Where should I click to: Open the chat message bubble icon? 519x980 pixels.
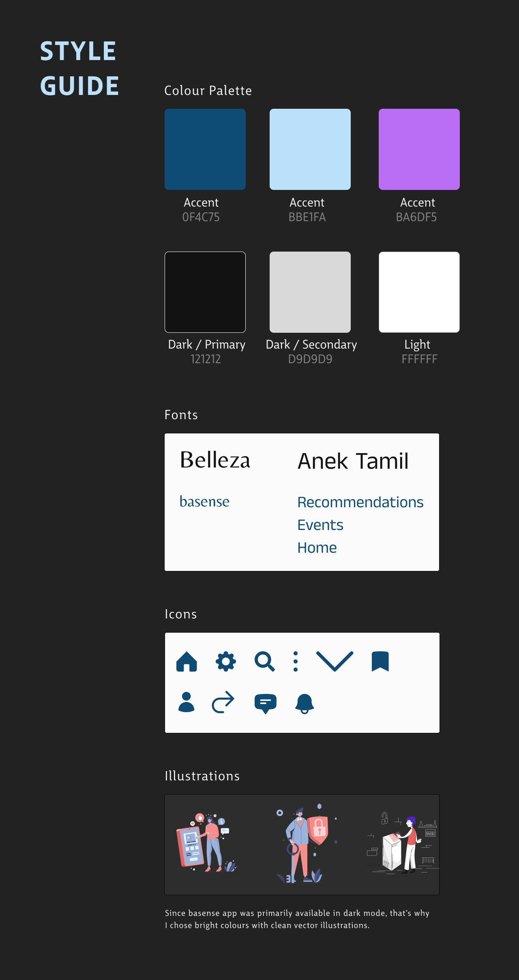coord(266,704)
